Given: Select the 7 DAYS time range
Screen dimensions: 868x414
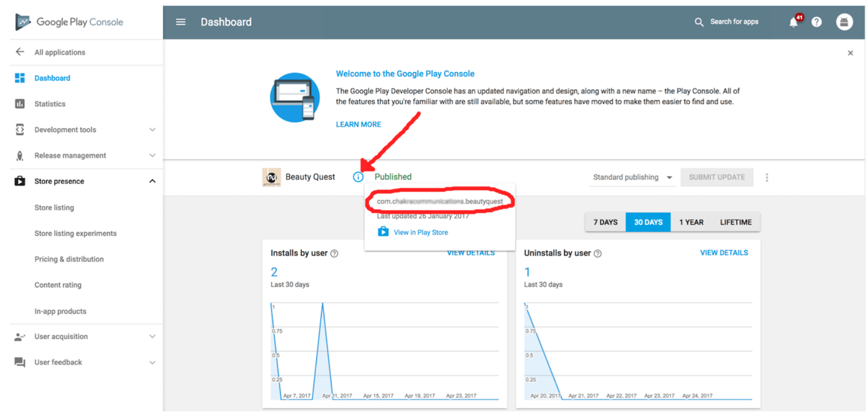Looking at the screenshot, I should tap(605, 222).
